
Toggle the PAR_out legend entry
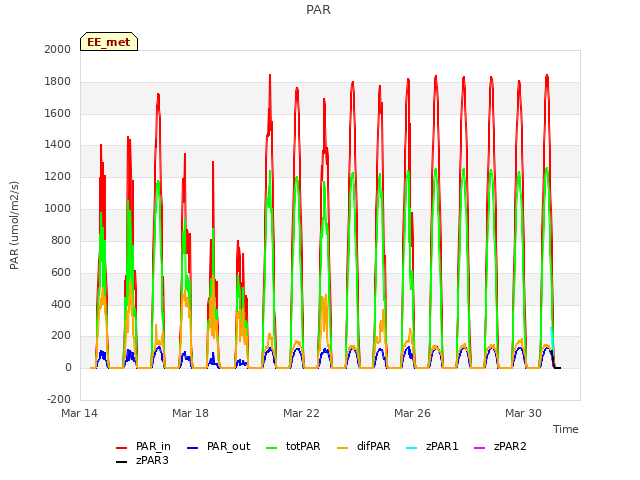coord(218,447)
